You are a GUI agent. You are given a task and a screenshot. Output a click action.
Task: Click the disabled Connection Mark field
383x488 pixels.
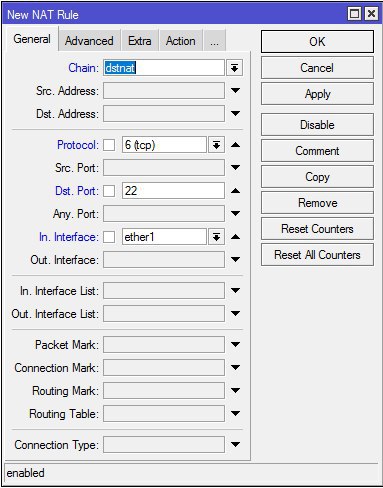pyautogui.click(x=164, y=368)
